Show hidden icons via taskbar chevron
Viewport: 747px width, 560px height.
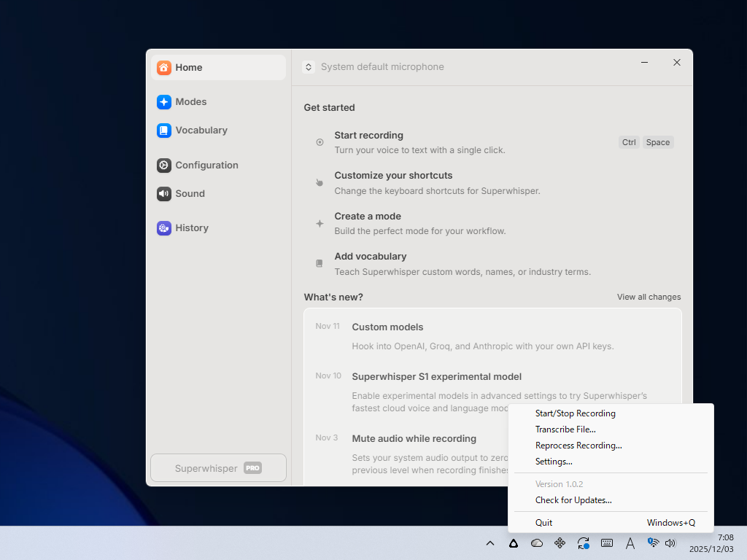(490, 543)
